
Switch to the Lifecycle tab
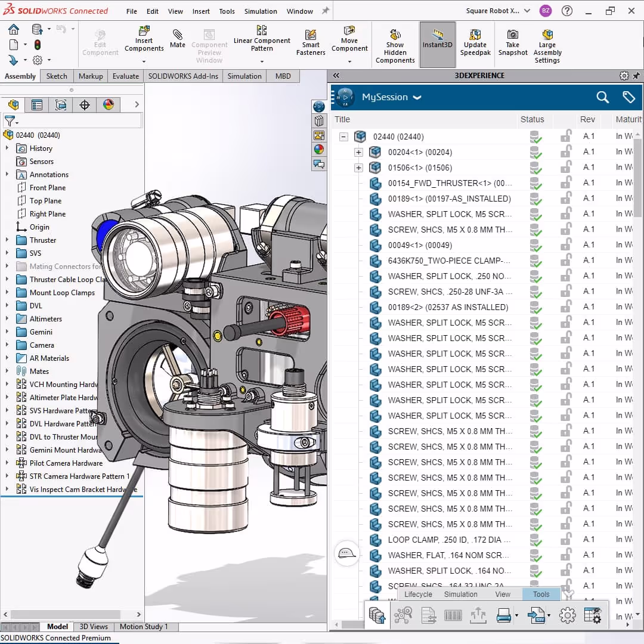click(418, 595)
